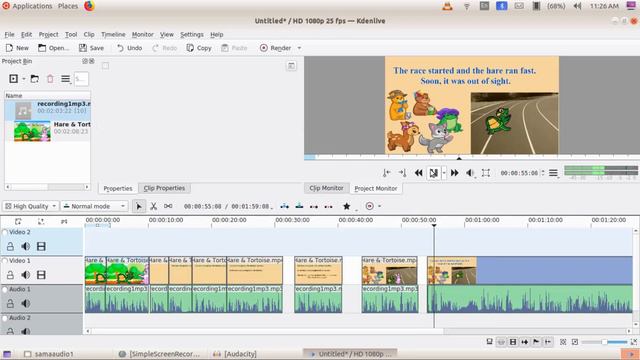Open the File menu

[x=9, y=34]
